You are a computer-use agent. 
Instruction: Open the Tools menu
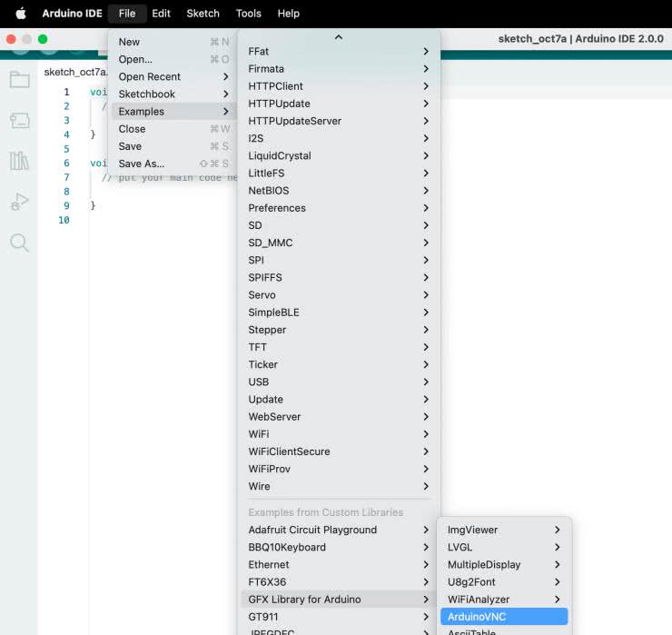click(x=248, y=14)
